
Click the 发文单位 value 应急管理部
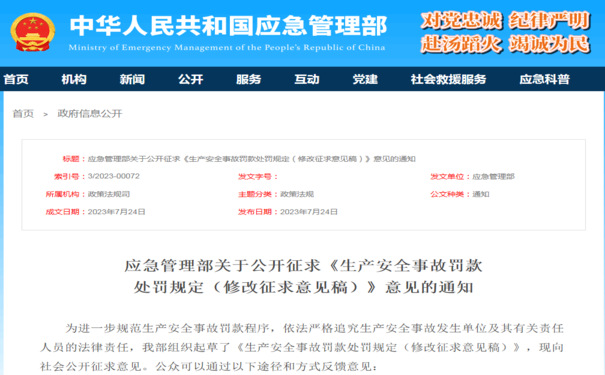click(493, 177)
